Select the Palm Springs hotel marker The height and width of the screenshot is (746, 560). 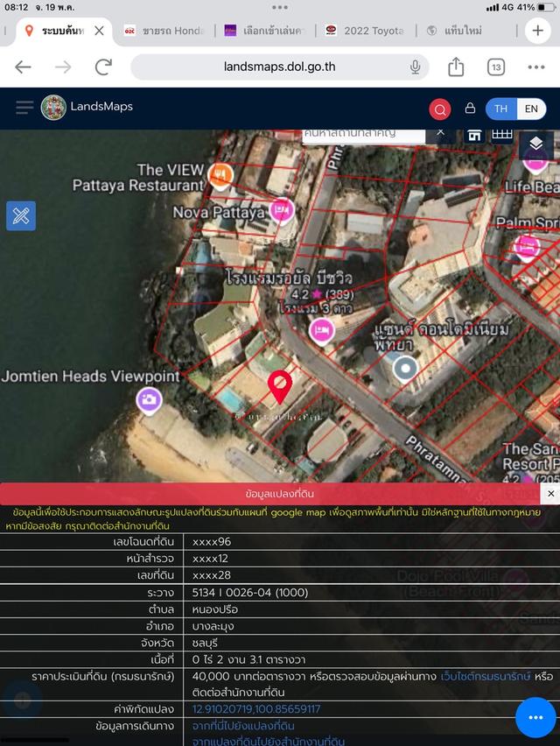coord(527,248)
